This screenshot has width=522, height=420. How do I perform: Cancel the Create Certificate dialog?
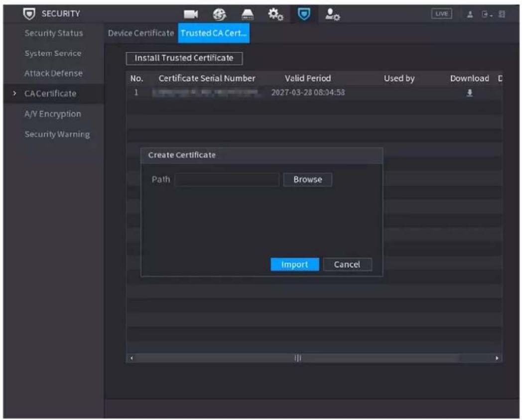click(347, 265)
